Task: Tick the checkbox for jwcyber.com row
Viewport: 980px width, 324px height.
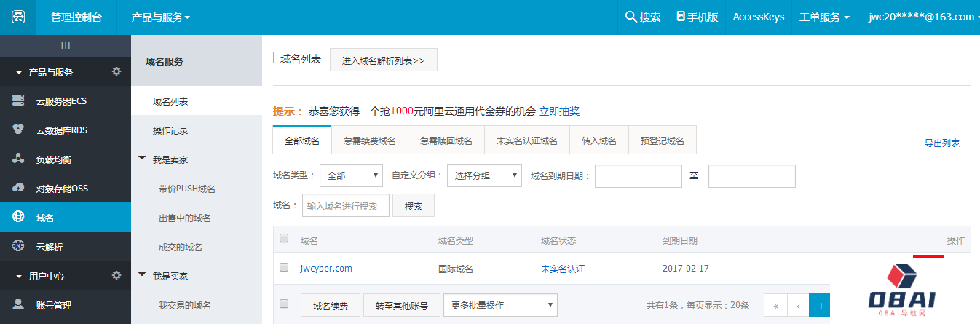Action: pyautogui.click(x=284, y=267)
